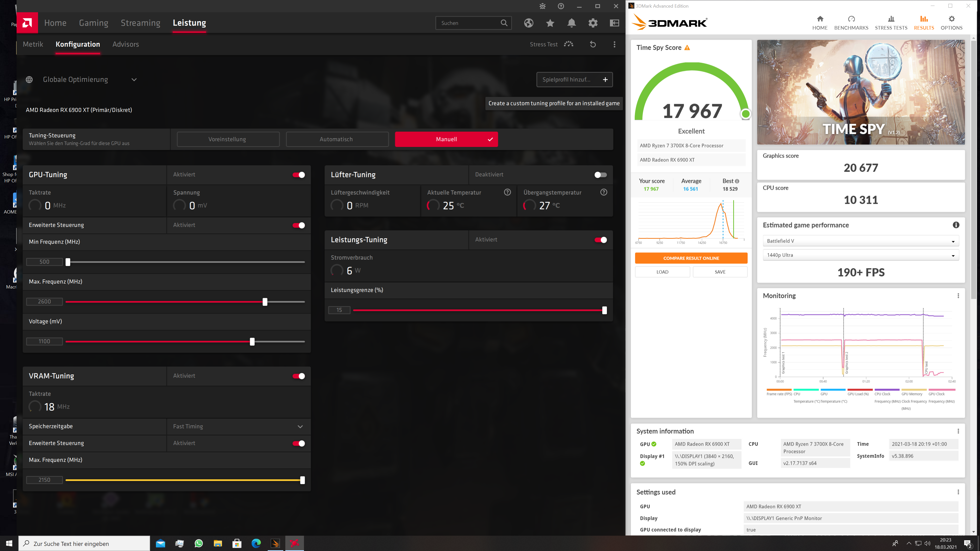
Task: Switch to the Gaming tab
Action: (x=94, y=23)
